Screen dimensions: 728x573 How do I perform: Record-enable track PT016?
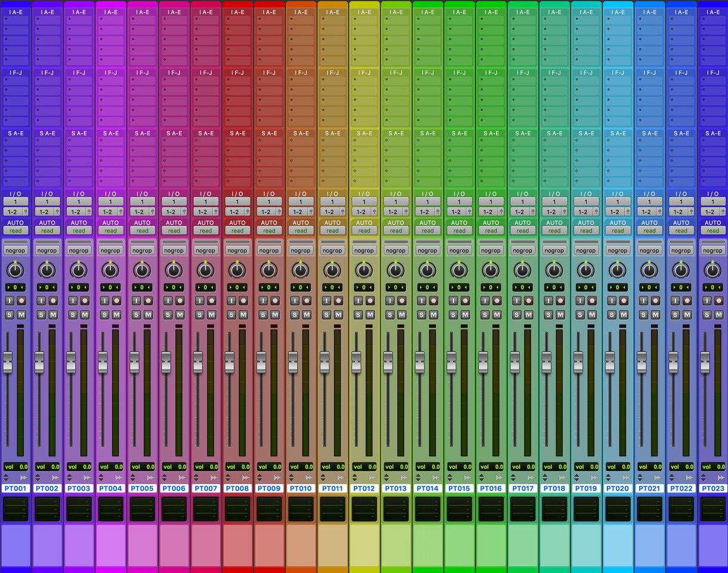coord(496,301)
